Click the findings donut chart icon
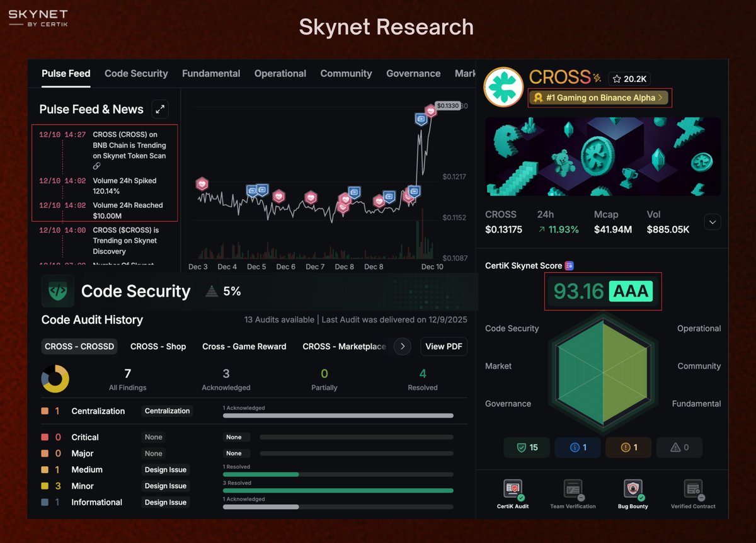This screenshot has height=543, width=756. coord(55,379)
